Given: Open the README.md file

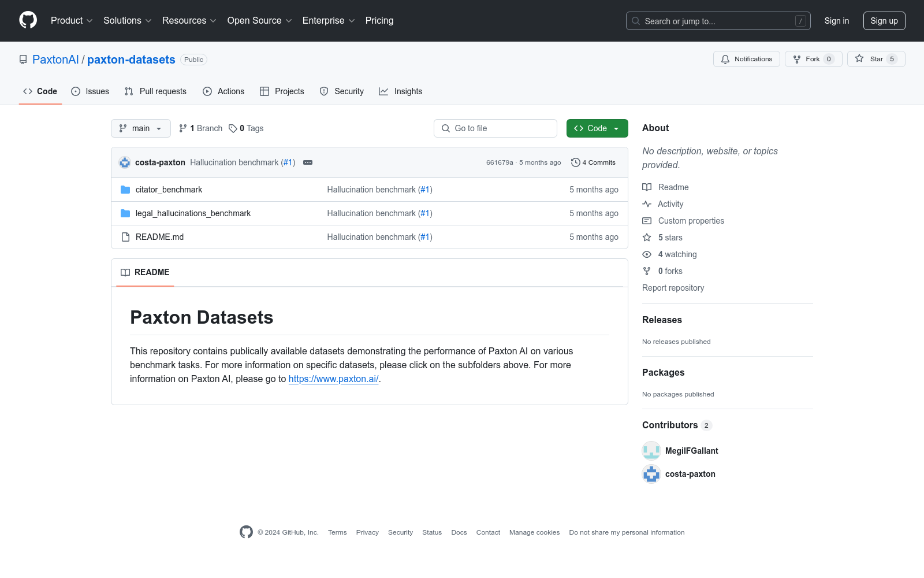Looking at the screenshot, I should coord(159,237).
